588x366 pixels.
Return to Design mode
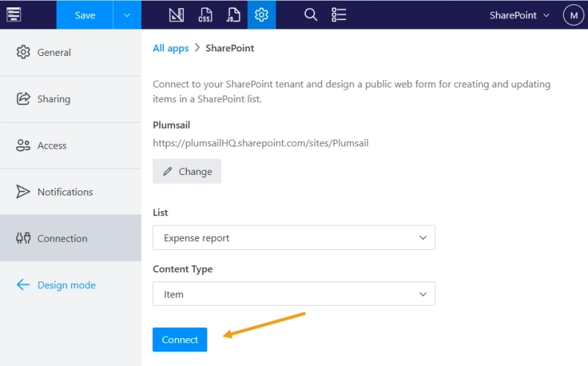pos(56,285)
